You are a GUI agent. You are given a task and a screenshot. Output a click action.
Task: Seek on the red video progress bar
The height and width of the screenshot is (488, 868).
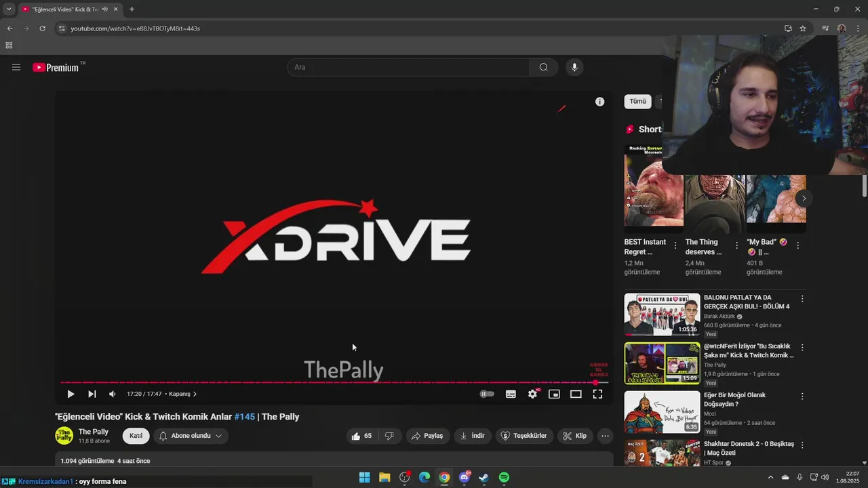[x=334, y=382]
